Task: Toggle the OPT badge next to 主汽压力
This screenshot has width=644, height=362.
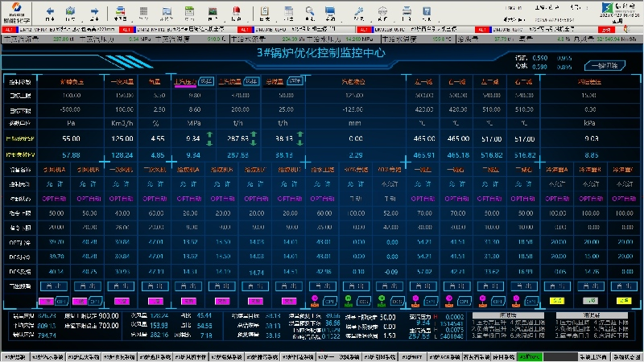Action: 205,81
